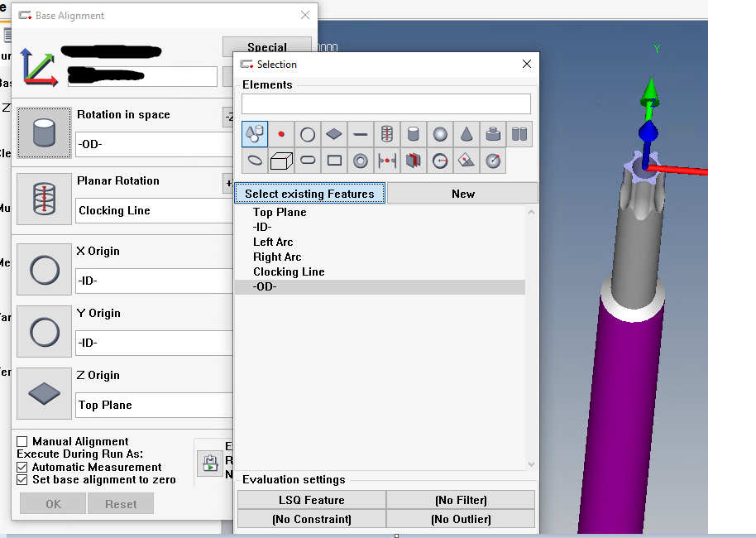
Task: Choose the sphere with radius point icon
Action: [493, 161]
